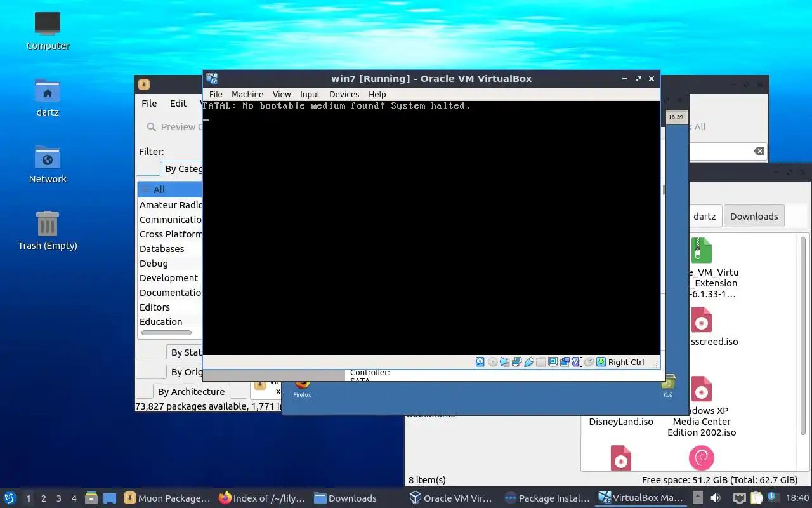This screenshot has height=508, width=812.
Task: Click the audio indicator in VM status bar
Action: (x=504, y=362)
